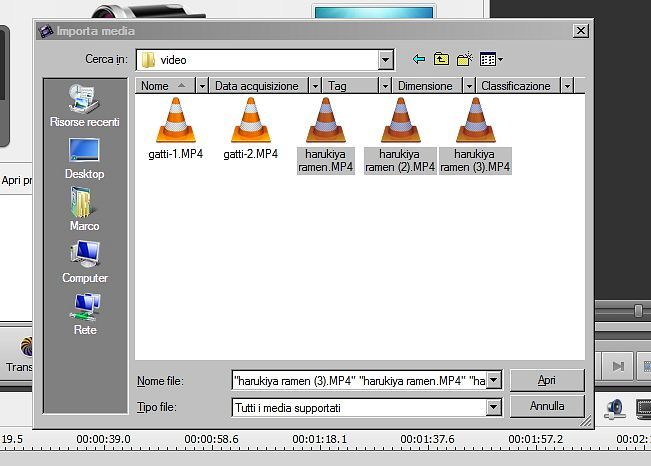Select the harukiya ramen.MP4 file icon

(326, 120)
